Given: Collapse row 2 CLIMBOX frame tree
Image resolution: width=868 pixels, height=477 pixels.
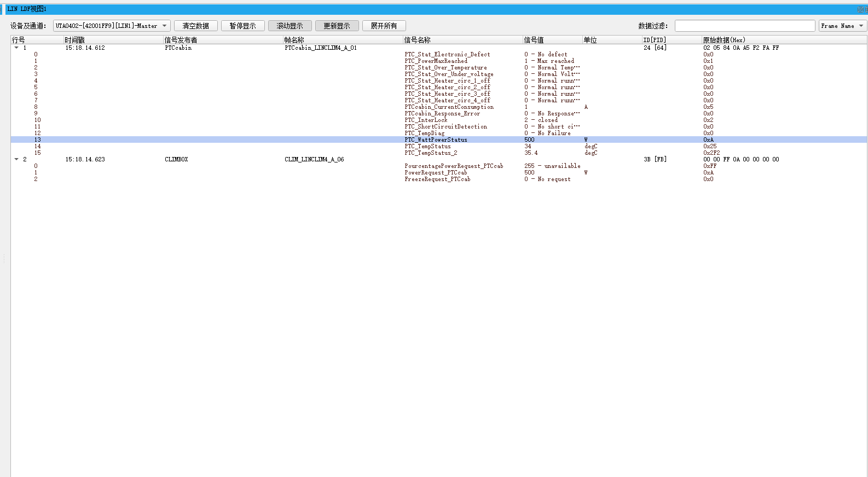Looking at the screenshot, I should [16, 159].
